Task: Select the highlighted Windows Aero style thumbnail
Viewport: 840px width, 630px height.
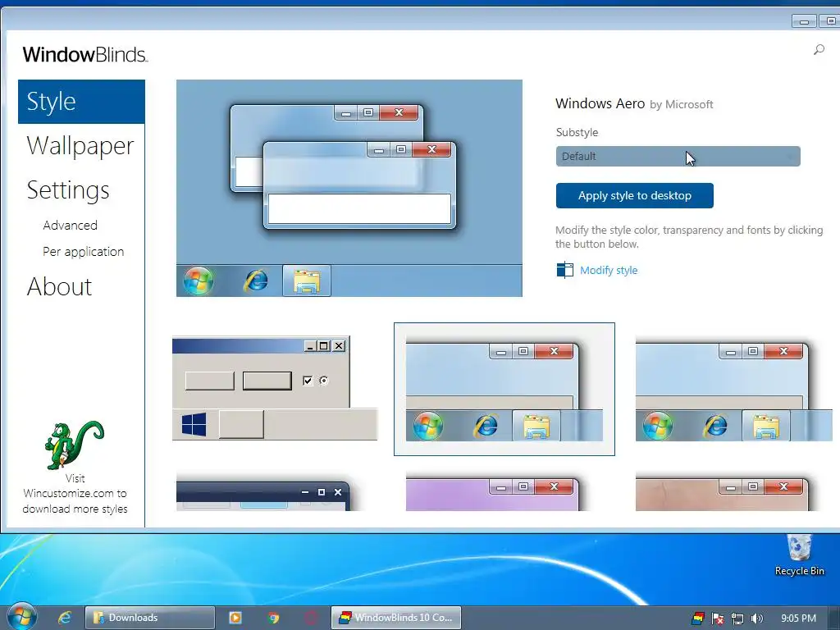Action: (x=504, y=389)
